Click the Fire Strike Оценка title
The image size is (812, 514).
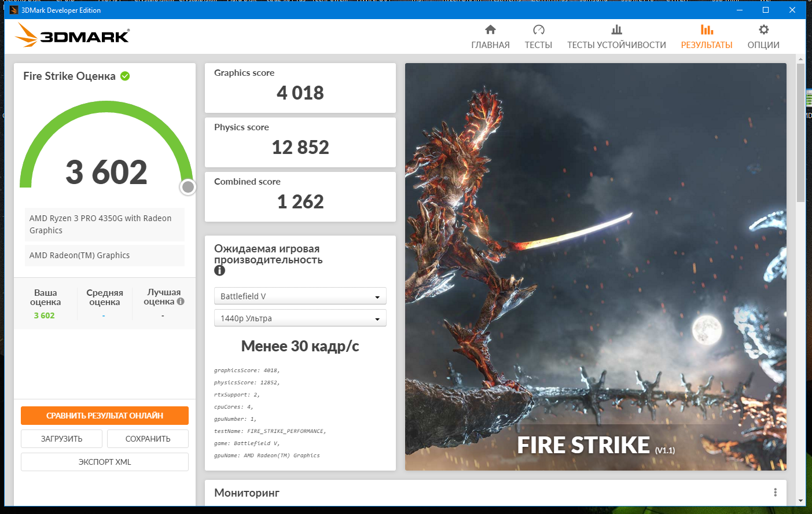click(69, 76)
